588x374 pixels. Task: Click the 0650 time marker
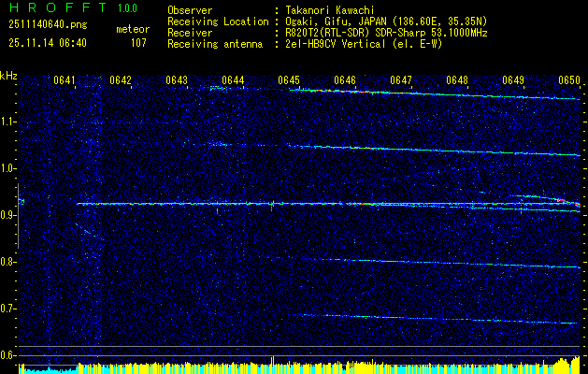[569, 80]
